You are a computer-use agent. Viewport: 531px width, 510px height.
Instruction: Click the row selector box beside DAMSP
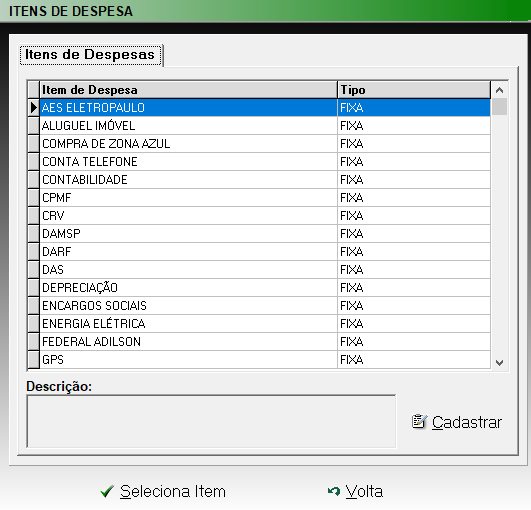coord(34,234)
